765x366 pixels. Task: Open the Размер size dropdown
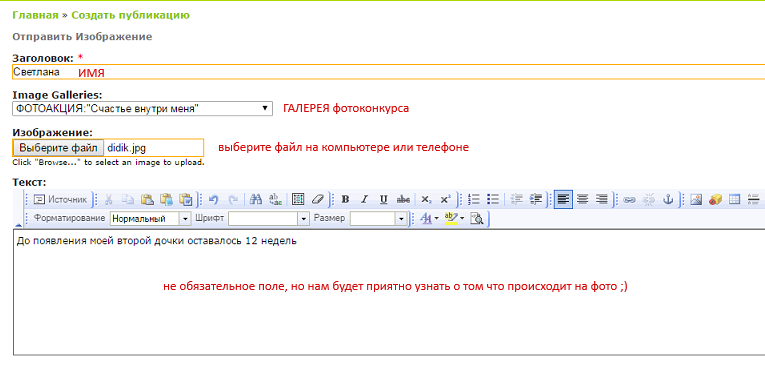point(379,219)
